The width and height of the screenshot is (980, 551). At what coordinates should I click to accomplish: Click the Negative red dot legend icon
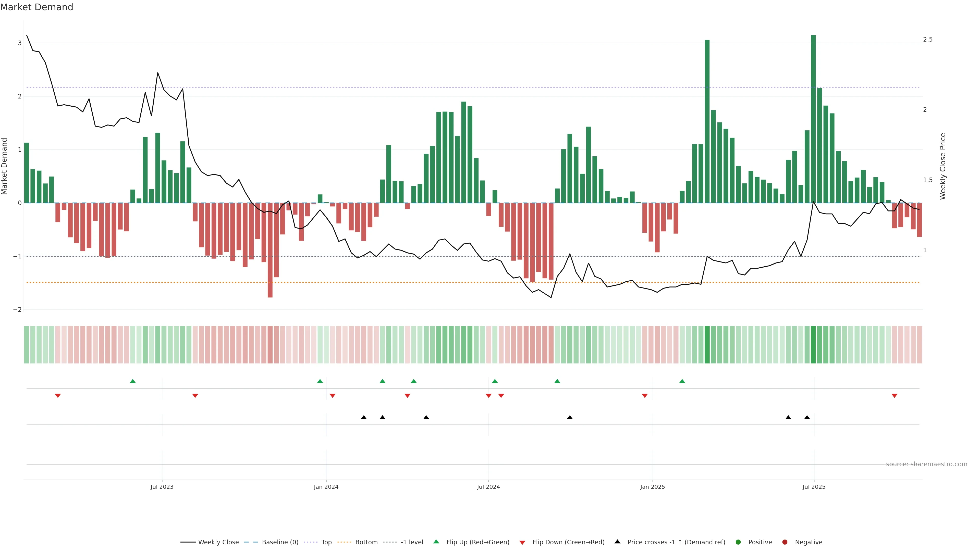[785, 542]
